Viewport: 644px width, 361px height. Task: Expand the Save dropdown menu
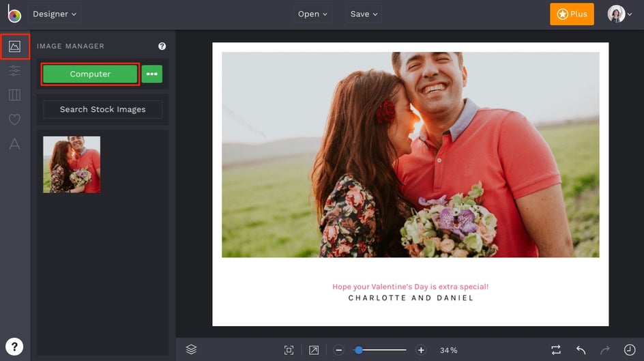363,14
